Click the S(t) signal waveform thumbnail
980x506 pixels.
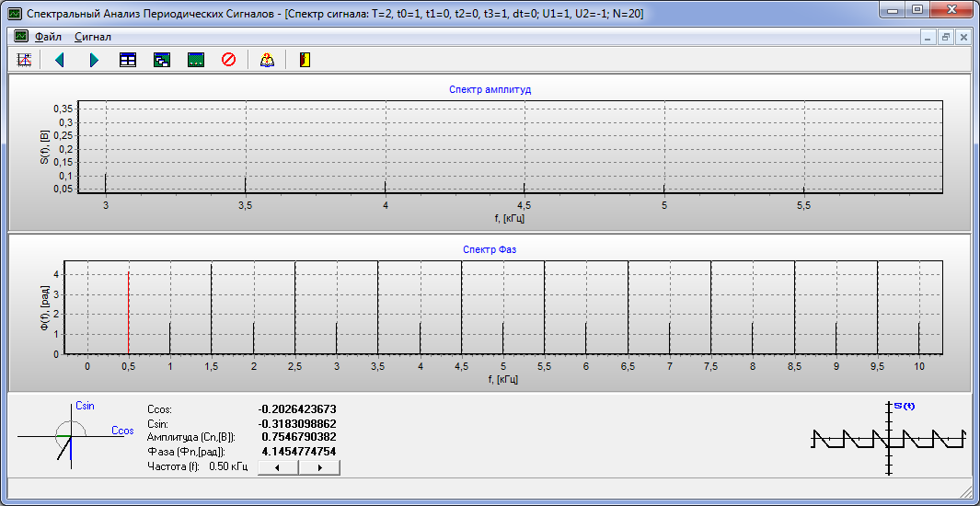[888, 439]
